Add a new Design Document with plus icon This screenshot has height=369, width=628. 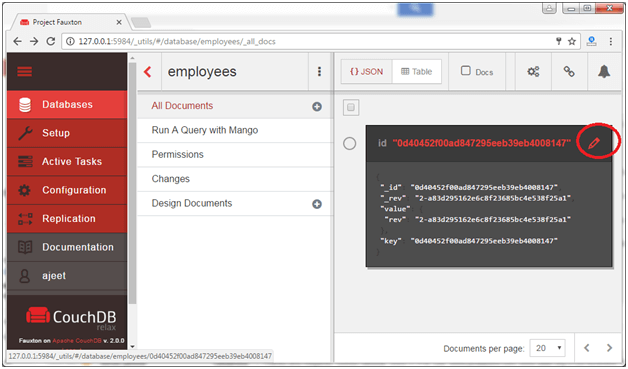[317, 204]
